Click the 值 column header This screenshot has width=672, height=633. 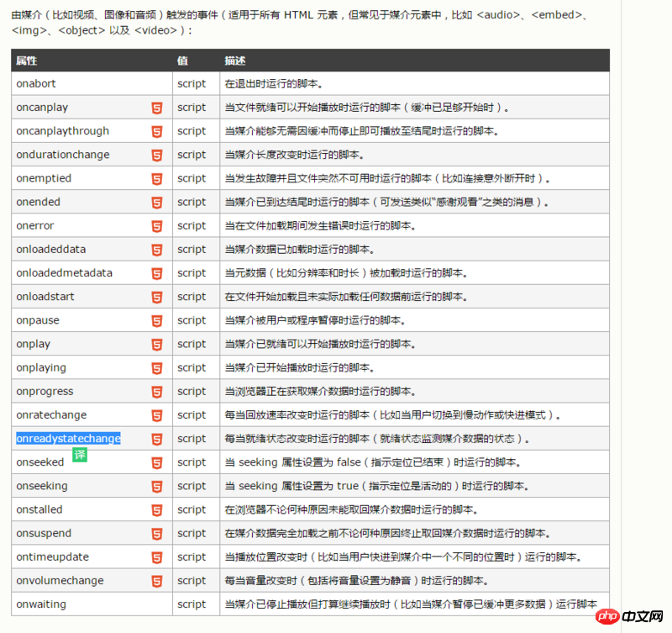click(182, 61)
